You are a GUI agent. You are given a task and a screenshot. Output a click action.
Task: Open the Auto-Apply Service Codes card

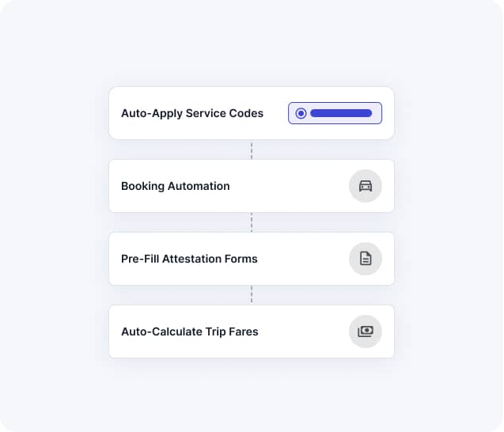(x=252, y=113)
